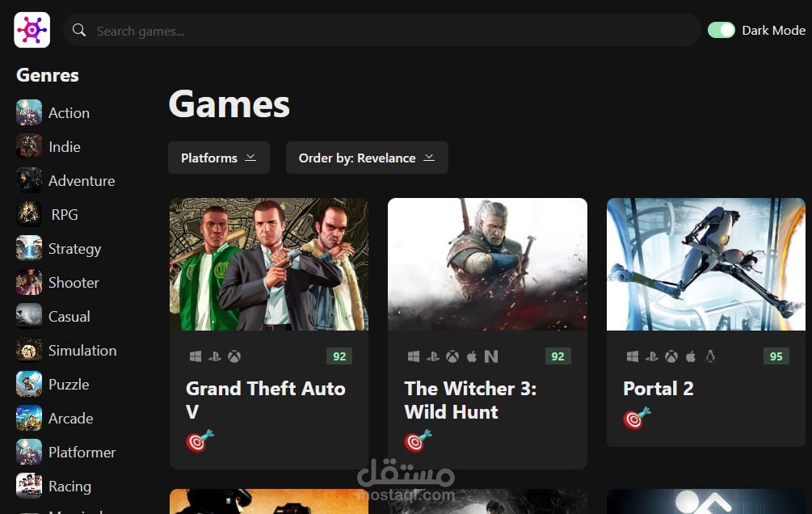This screenshot has height=514, width=812.
Task: Open the Order by: Revelance dropdown
Action: (367, 158)
